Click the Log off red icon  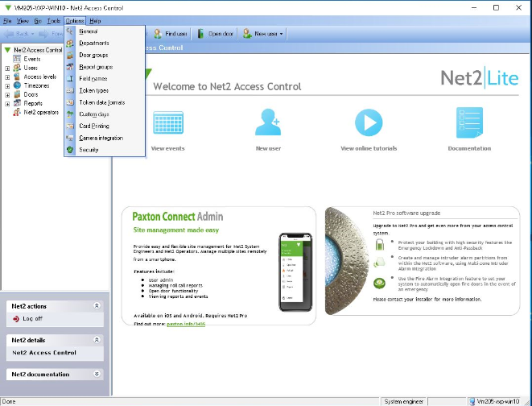coord(16,319)
